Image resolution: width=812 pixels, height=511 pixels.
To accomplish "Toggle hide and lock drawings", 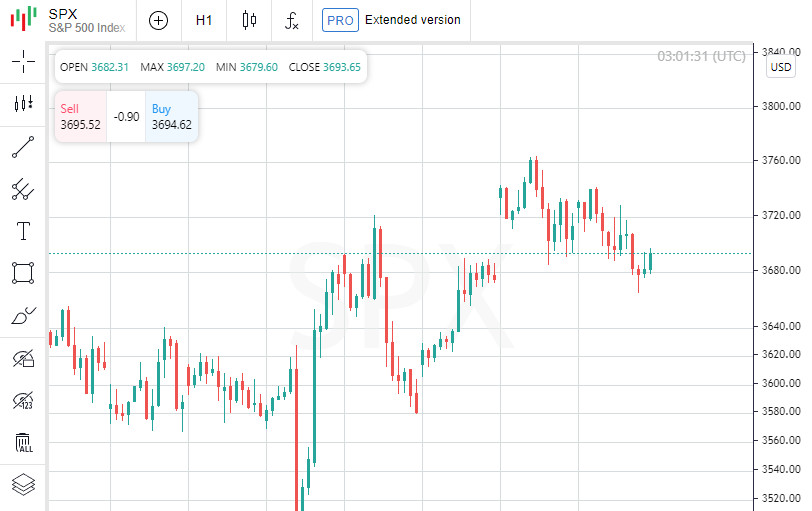I will 23,358.
